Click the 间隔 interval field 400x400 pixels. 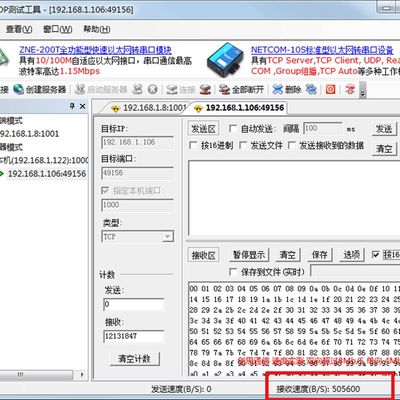322,128
